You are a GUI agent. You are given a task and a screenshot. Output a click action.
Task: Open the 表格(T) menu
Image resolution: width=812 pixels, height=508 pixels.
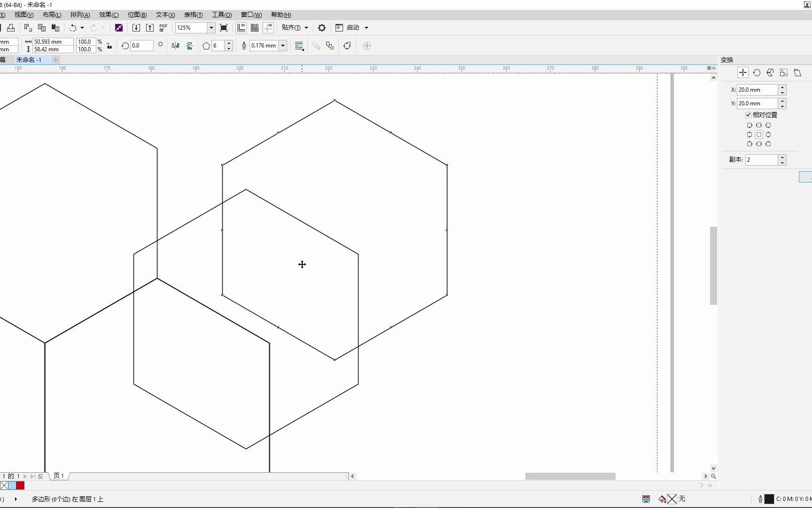pyautogui.click(x=193, y=15)
